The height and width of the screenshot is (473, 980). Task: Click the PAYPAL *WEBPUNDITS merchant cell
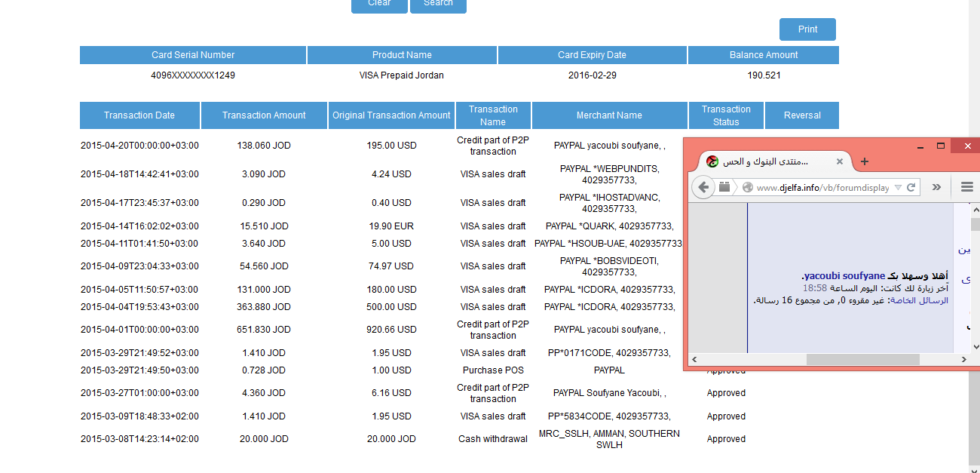609,174
